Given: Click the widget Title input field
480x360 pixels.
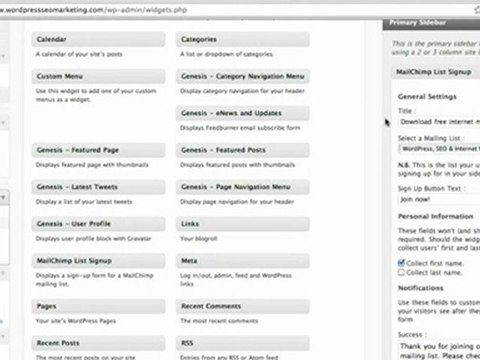Looking at the screenshot, I should click(439, 122).
